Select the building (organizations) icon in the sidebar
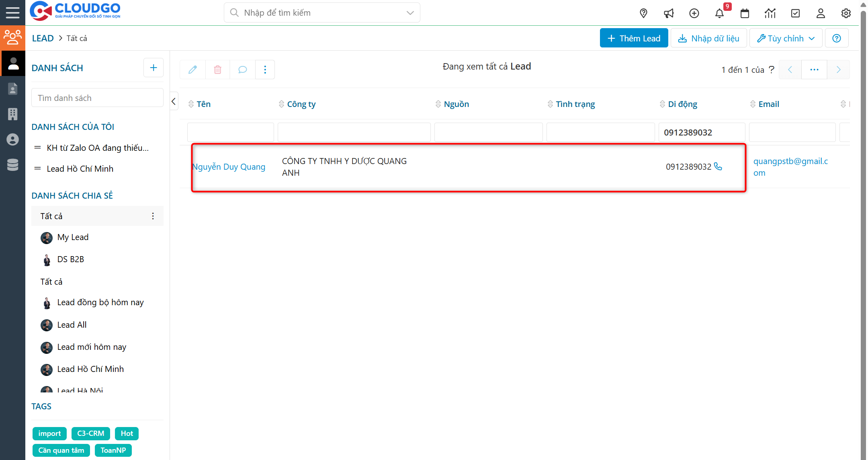868x460 pixels. pyautogui.click(x=12, y=114)
